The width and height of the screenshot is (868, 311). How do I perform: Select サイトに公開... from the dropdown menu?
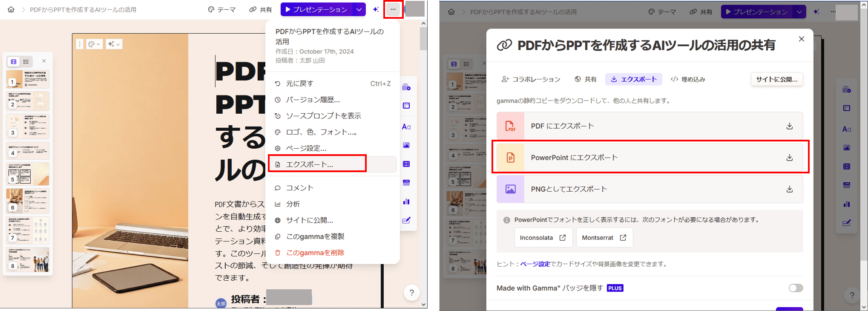pos(332,220)
